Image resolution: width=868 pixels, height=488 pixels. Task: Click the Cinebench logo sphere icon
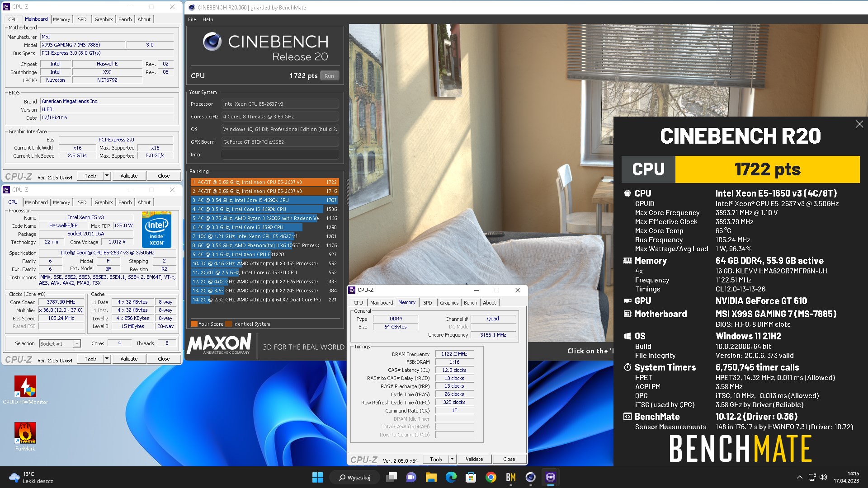(x=212, y=42)
